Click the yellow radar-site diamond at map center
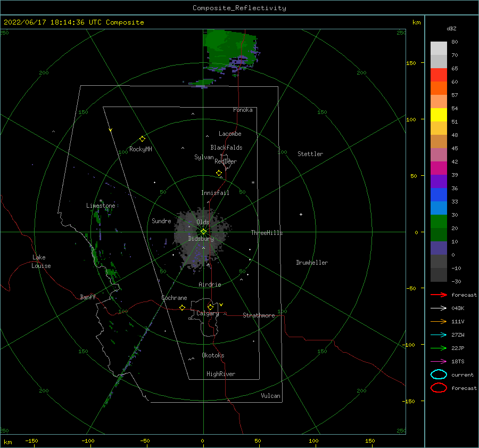 pos(203,232)
